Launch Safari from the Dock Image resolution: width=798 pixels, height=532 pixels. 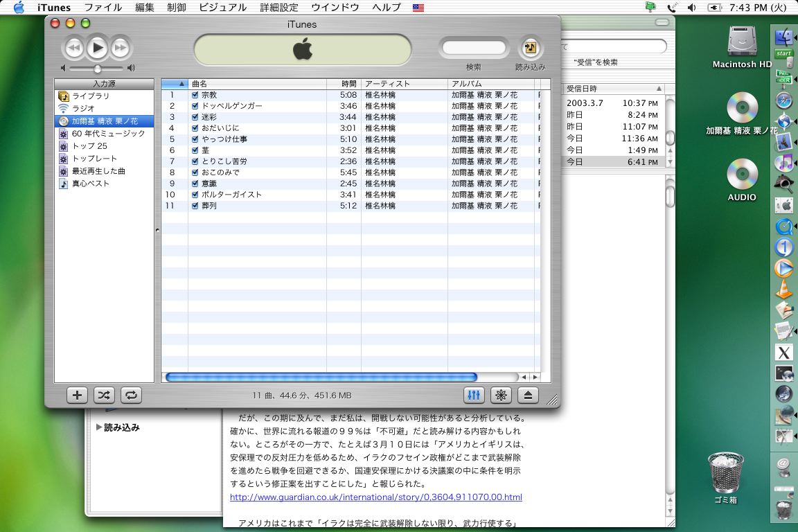pyautogui.click(x=783, y=101)
